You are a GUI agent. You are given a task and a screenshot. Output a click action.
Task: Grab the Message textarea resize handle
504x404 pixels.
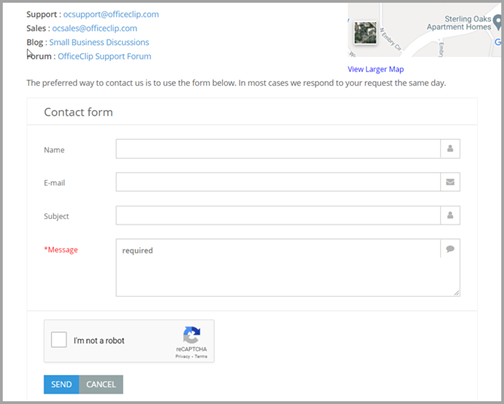coord(457,293)
